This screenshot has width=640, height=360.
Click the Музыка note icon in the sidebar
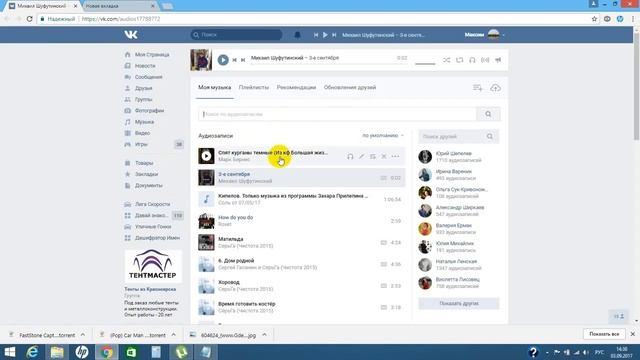click(x=128, y=122)
